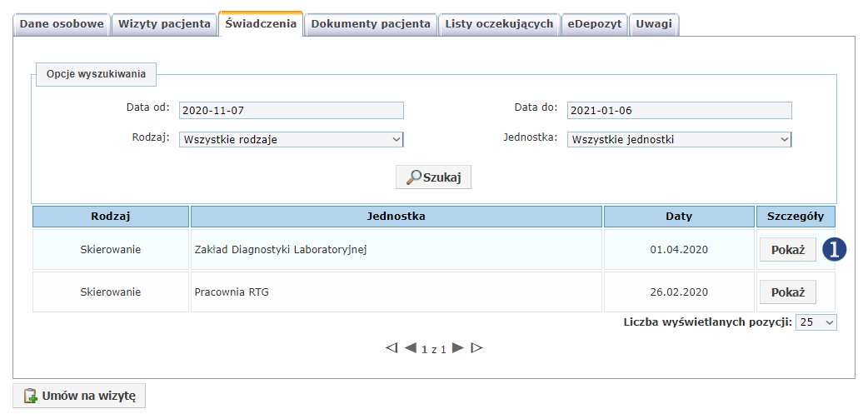
Task: Go to last page arrow icon
Action: (x=476, y=348)
